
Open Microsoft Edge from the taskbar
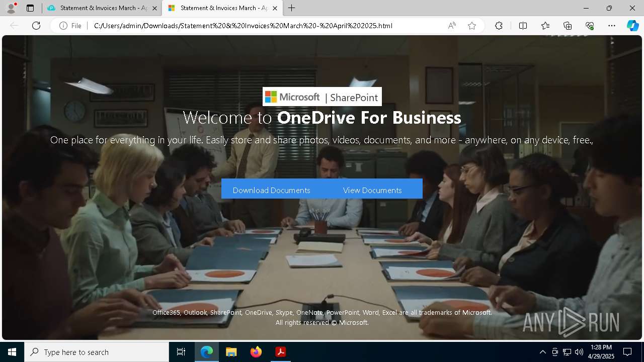point(207,352)
